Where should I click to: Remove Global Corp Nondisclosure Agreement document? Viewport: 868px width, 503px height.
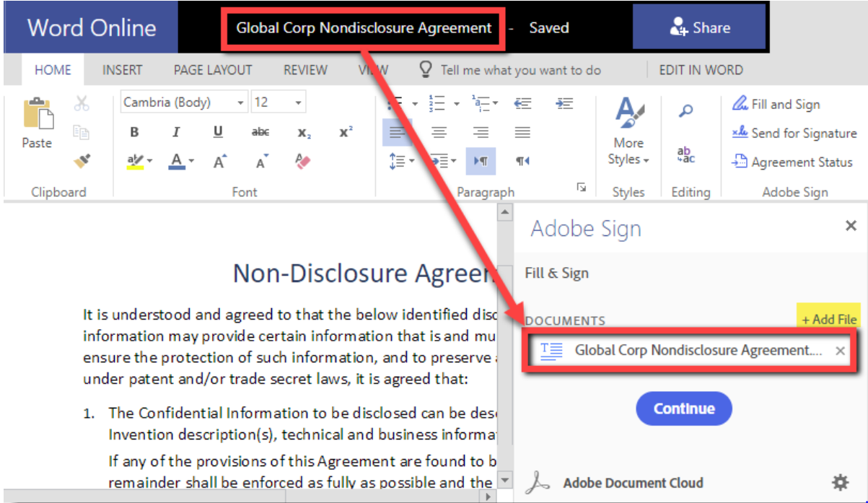click(840, 352)
